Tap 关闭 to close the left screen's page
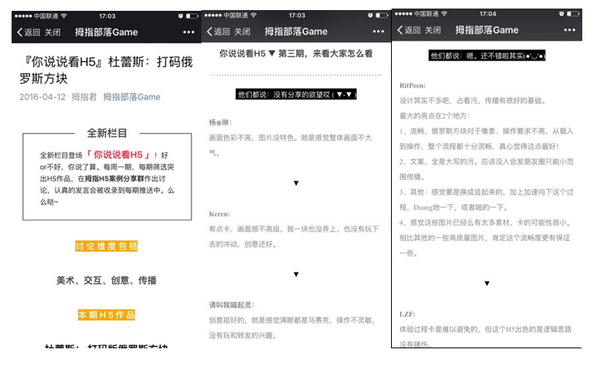Screen dimensions: 600x366 click(52, 32)
